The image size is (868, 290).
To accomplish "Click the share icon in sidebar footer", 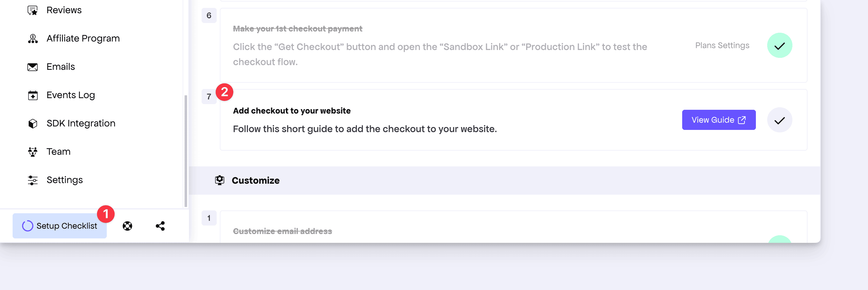I will 160,226.
